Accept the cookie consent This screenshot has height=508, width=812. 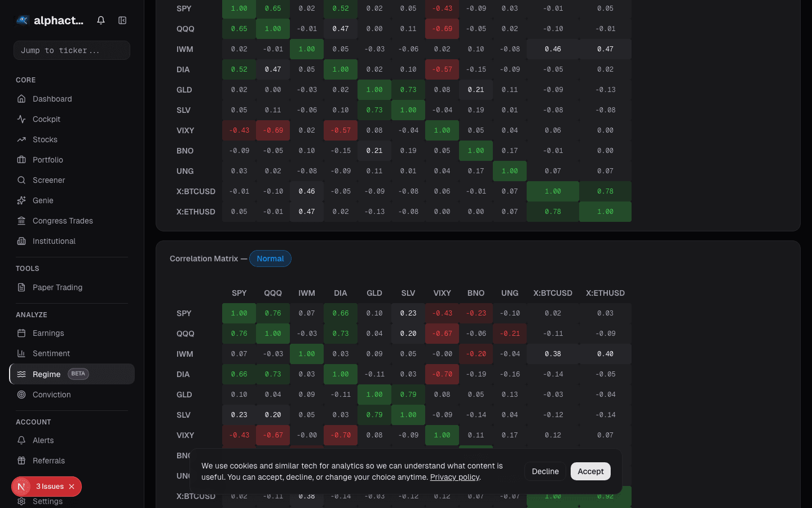[590, 471]
